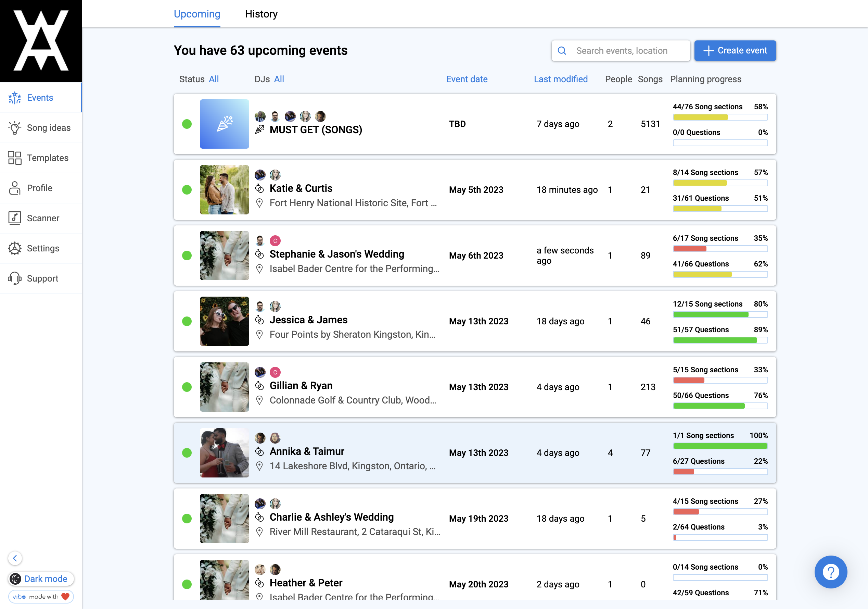Click green status dot for Gillian & Ryan

(187, 387)
